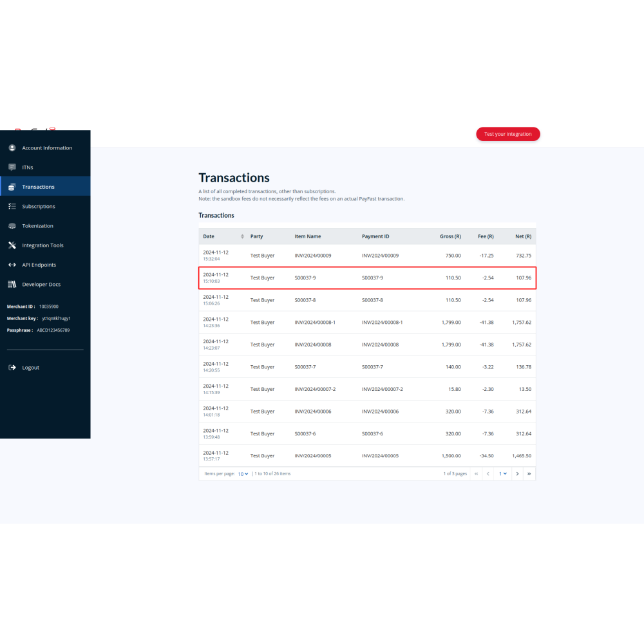Select item name S00037-6 cell
The height and width of the screenshot is (644, 644).
point(305,433)
